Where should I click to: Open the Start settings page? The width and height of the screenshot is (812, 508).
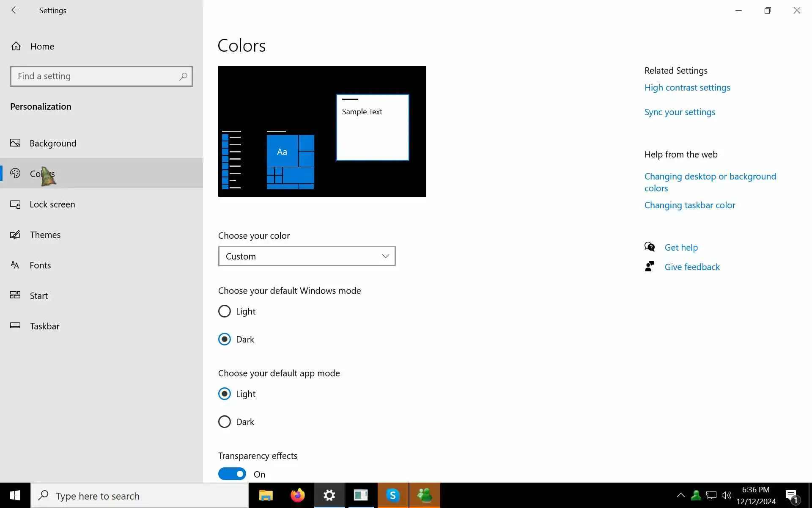click(38, 296)
